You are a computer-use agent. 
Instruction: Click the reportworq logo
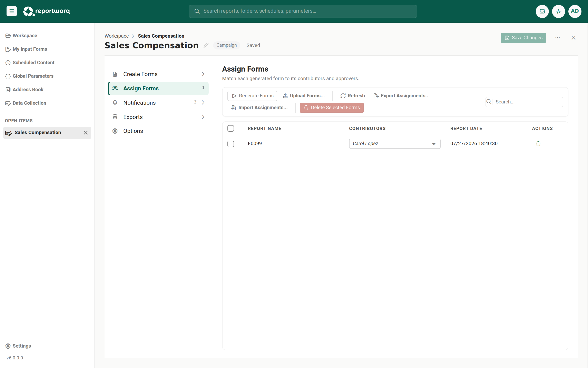(46, 11)
